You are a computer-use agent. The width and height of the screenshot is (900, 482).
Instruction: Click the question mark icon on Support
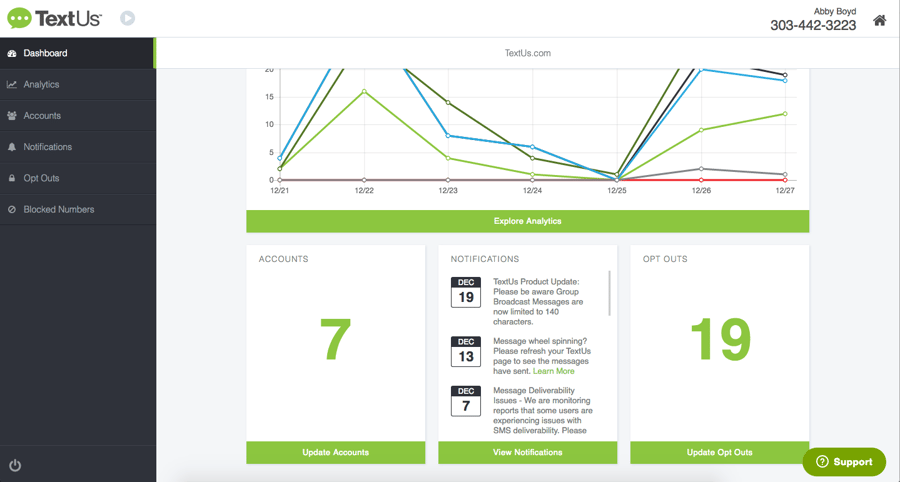coord(822,462)
